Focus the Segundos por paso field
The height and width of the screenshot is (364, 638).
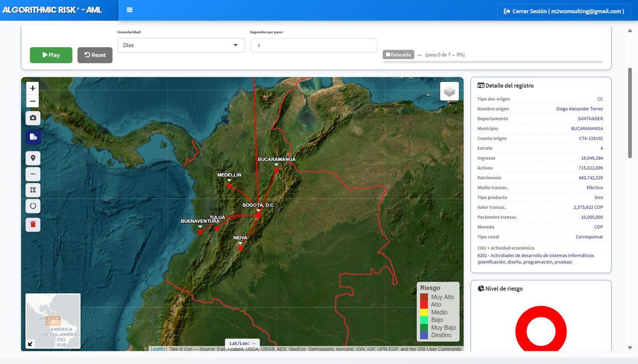pyautogui.click(x=314, y=45)
